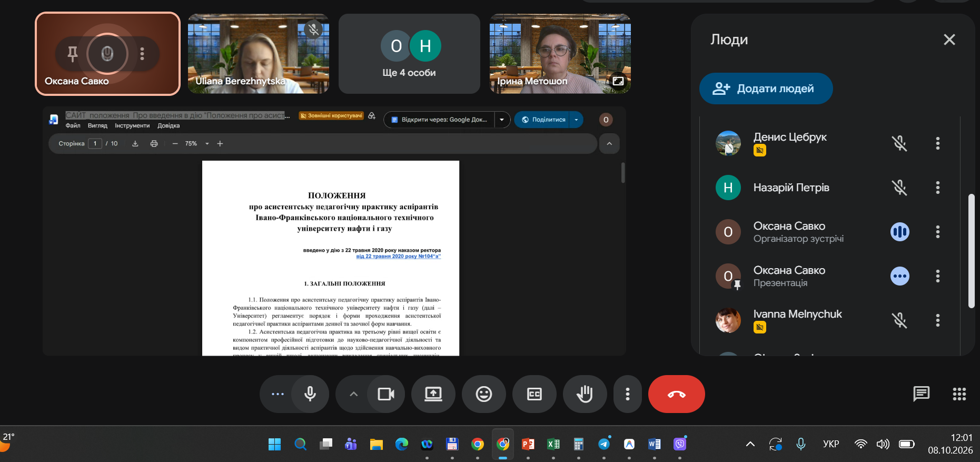Image resolution: width=980 pixels, height=462 pixels.
Task: Open the Вигляд menu
Action: [97, 125]
